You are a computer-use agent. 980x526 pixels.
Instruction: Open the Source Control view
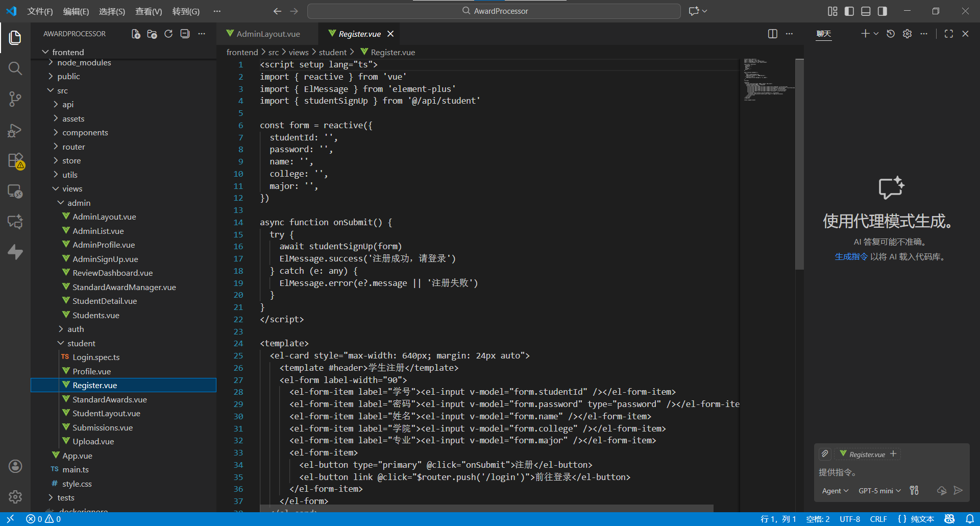(x=15, y=99)
